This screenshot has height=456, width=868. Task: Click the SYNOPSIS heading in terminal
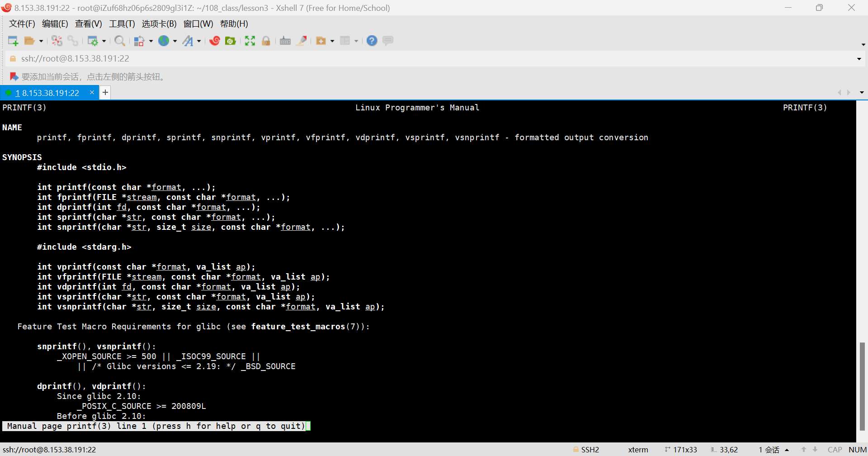tap(22, 157)
